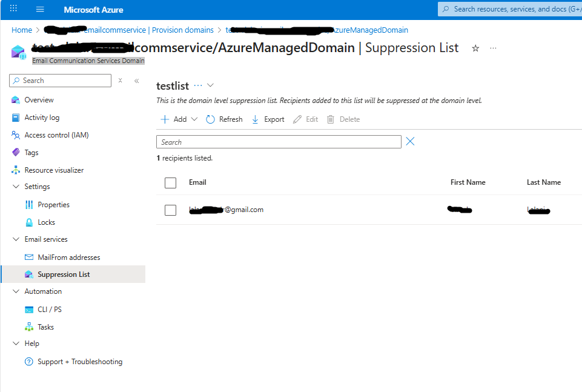Open the ellipsis menu beside the page title
This screenshot has height=392, width=582.
pyautogui.click(x=493, y=48)
